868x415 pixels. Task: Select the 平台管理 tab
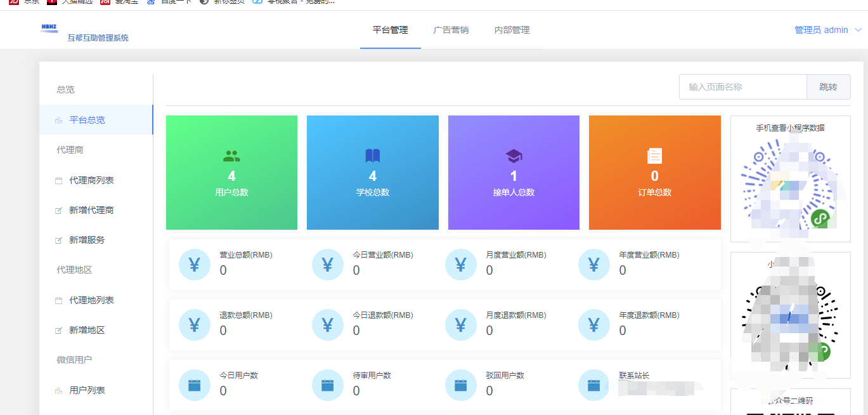pyautogui.click(x=390, y=30)
